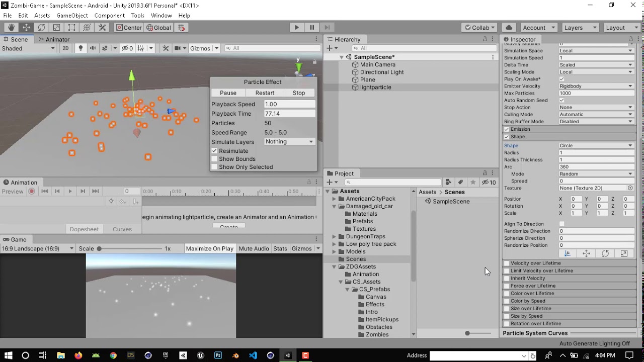644x362 pixels.
Task: Open the 16:9 Landscape aspect dropdown
Action: [x=38, y=248]
